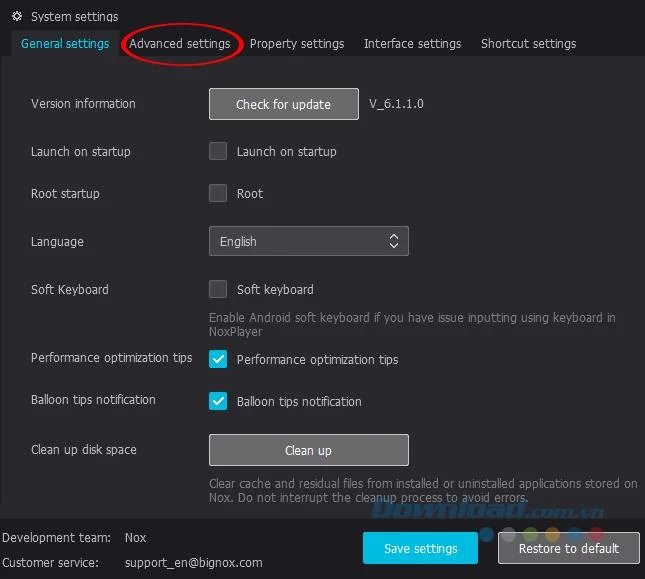Image resolution: width=645 pixels, height=579 pixels.
Task: Tick the Root checkbox
Action: point(218,193)
